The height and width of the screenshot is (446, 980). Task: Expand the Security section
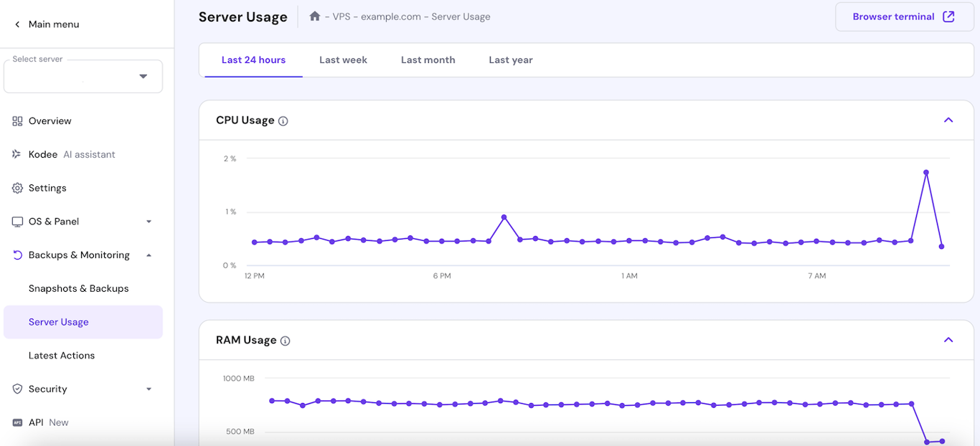(149, 389)
